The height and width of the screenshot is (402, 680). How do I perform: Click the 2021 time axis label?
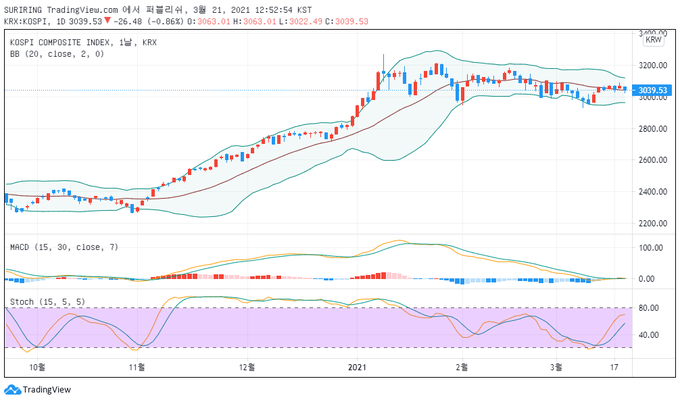[x=357, y=367]
